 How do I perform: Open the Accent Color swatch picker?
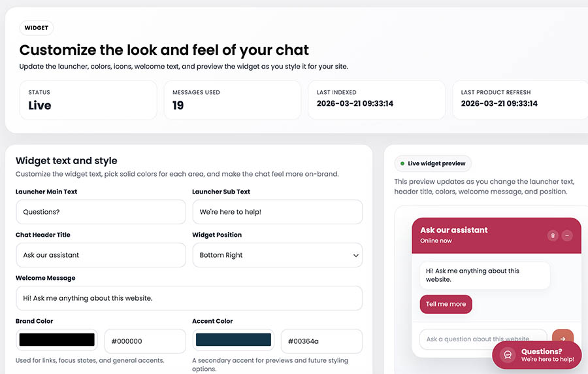(x=233, y=341)
